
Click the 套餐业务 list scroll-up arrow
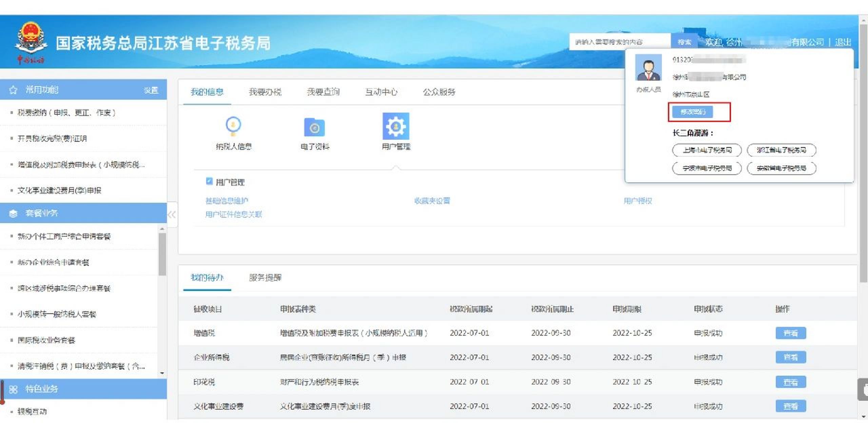click(162, 229)
